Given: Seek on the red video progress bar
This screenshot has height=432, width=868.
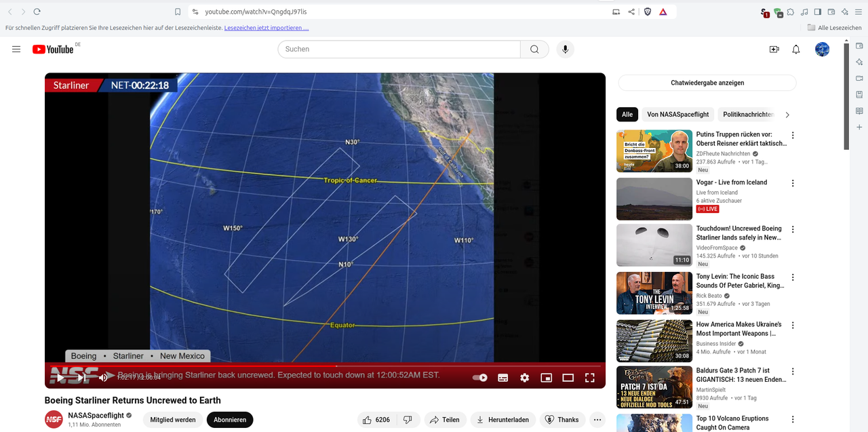Looking at the screenshot, I should click(325, 366).
